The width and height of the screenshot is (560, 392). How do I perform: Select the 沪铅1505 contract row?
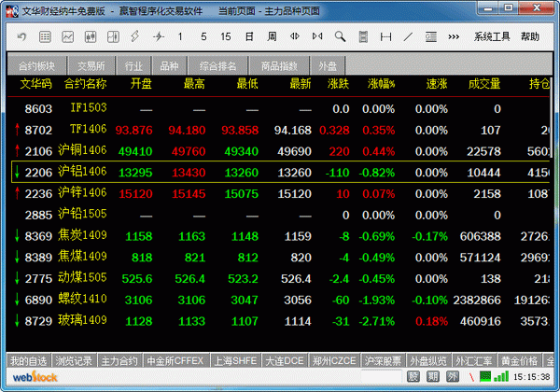280,215
